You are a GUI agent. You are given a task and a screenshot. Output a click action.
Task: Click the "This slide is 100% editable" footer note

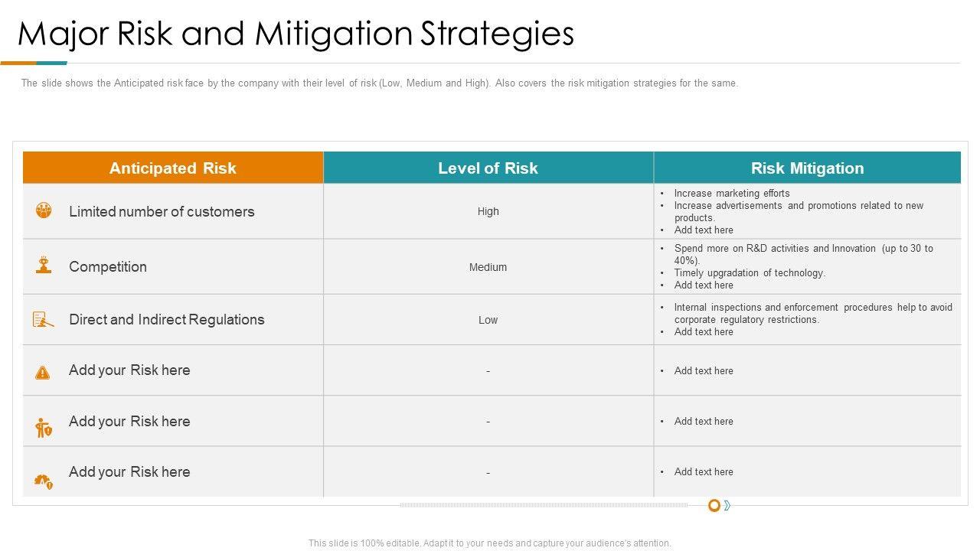[x=490, y=543]
